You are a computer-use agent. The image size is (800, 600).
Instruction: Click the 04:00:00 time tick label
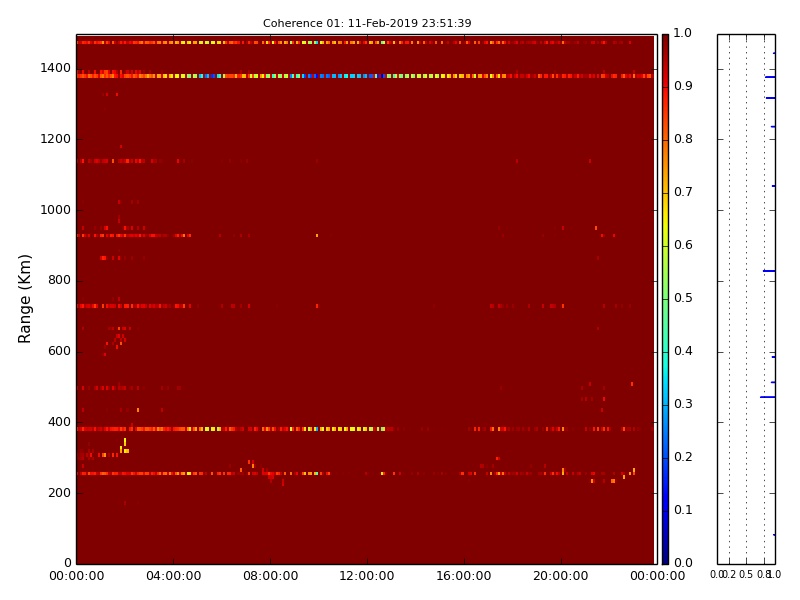pos(173,576)
